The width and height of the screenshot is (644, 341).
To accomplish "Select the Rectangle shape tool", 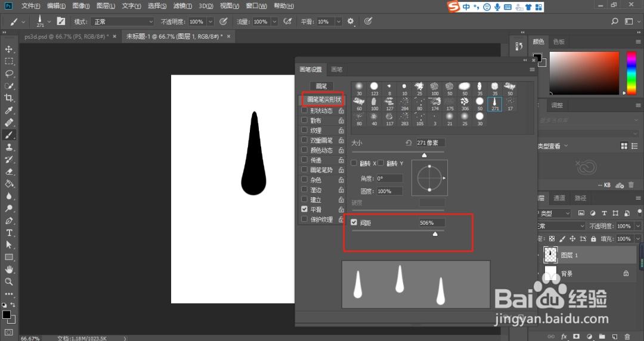I will click(x=8, y=257).
